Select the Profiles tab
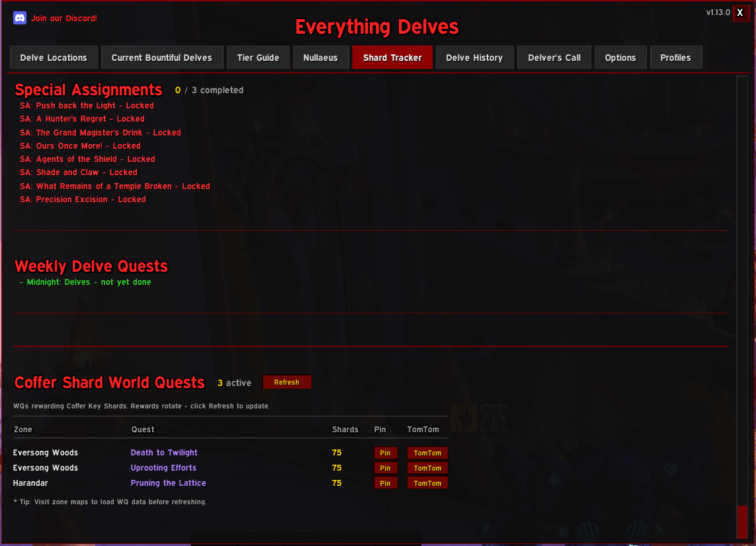Viewport: 756px width, 546px height. tap(675, 58)
